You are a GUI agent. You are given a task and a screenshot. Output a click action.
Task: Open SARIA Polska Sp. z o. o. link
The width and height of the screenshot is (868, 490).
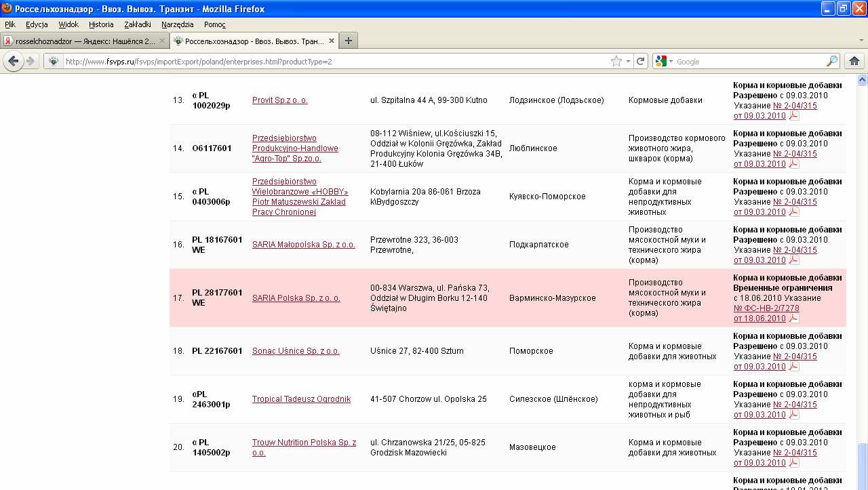pyautogui.click(x=296, y=298)
